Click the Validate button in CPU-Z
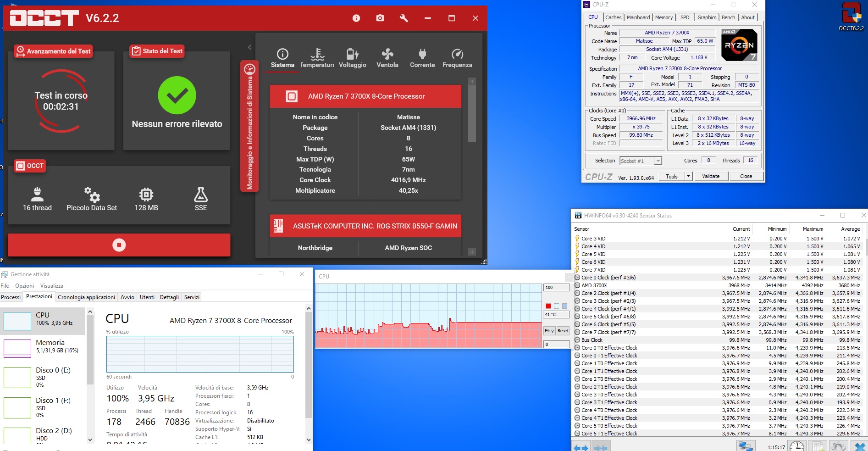 pyautogui.click(x=711, y=176)
